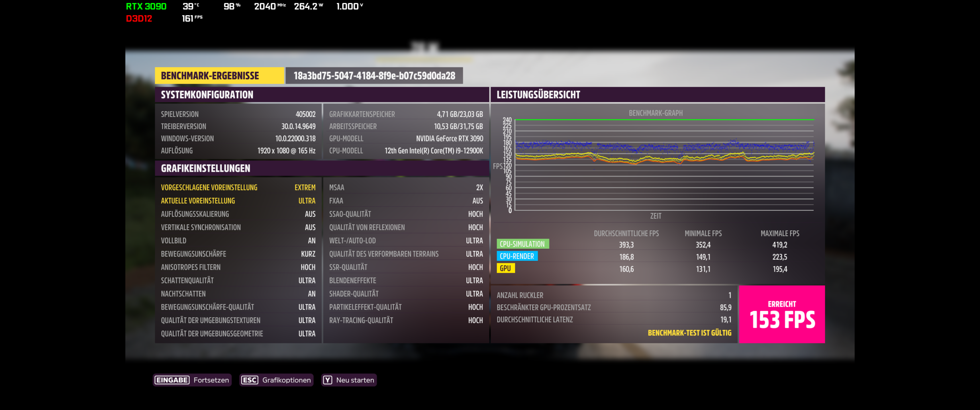Image resolution: width=980 pixels, height=410 pixels.
Task: Click the VOLLBILD setting row
Action: (x=238, y=241)
